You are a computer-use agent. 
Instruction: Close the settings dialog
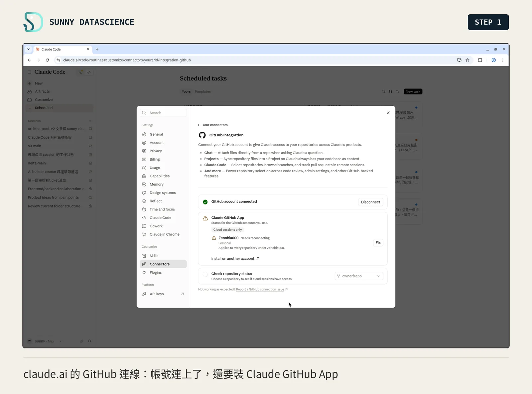click(388, 113)
